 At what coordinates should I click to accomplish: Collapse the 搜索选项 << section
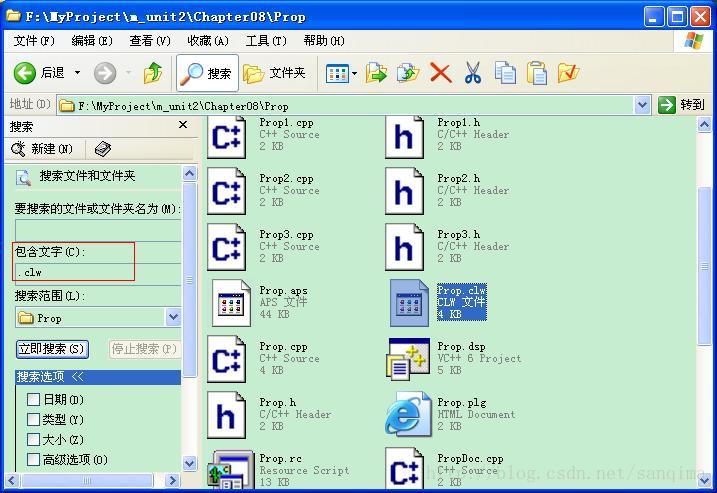click(x=98, y=377)
